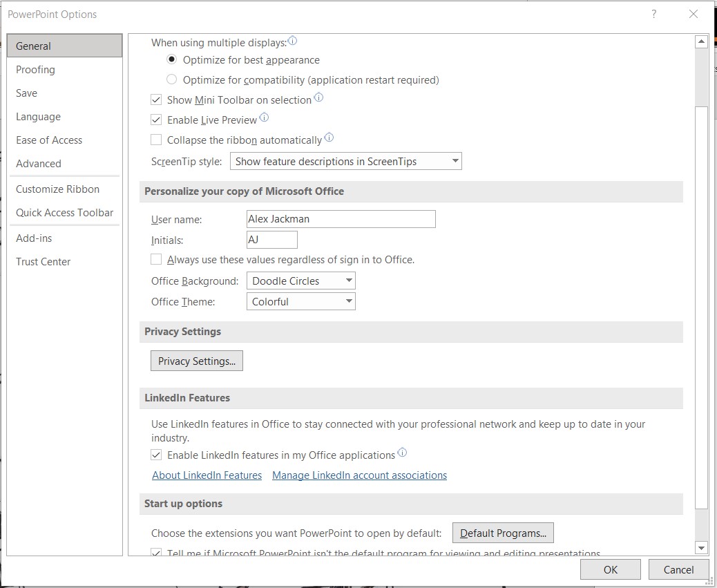Open the Advanced category

(65, 163)
